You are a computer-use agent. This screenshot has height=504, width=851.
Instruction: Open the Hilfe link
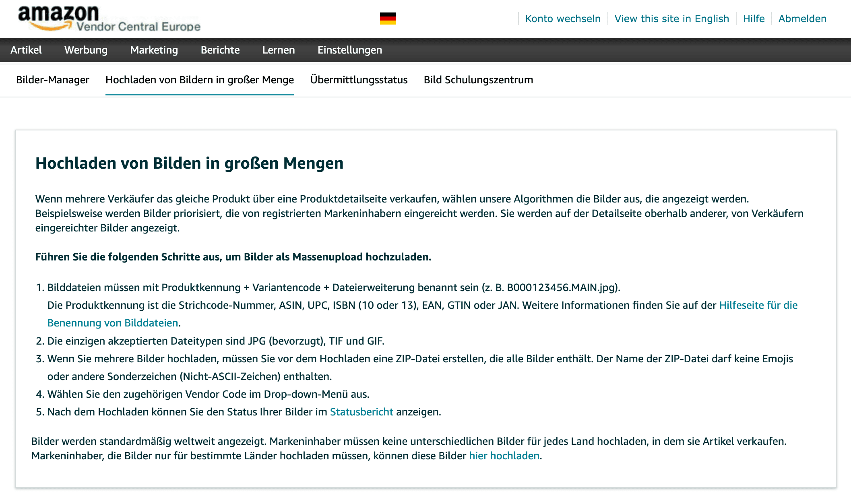[x=754, y=19]
